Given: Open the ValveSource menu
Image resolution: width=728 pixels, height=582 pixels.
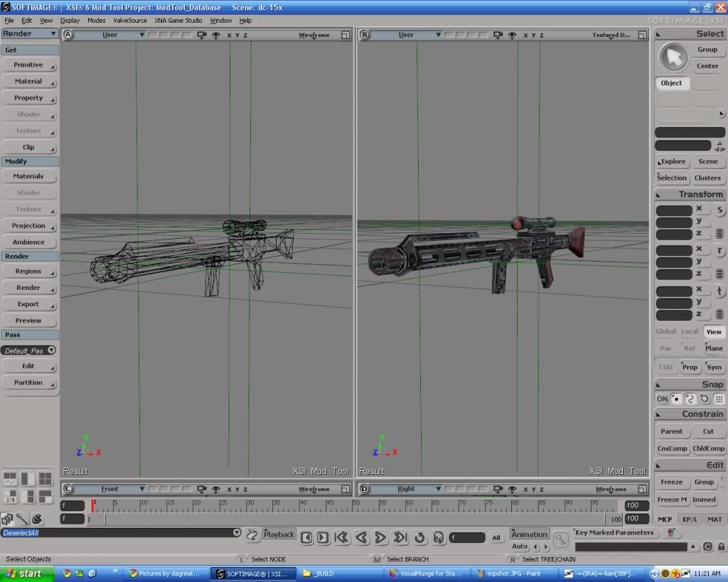Looking at the screenshot, I should point(130,21).
